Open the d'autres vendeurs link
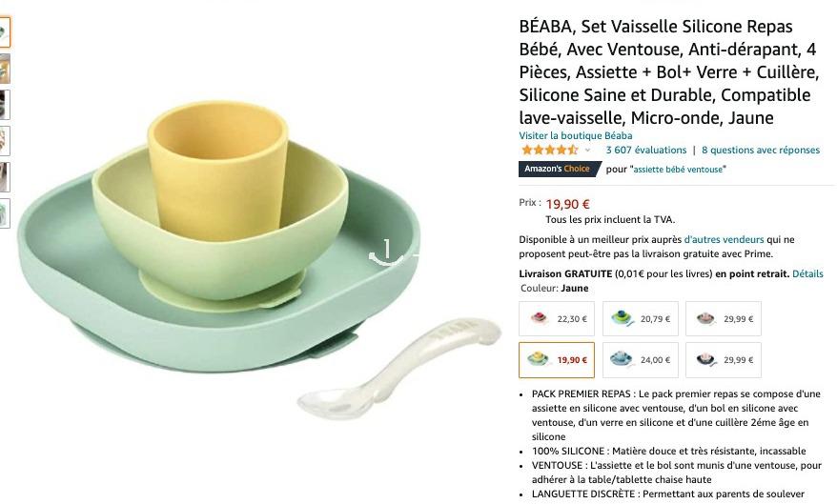Viewport: 837px width, 504px height. tap(724, 239)
